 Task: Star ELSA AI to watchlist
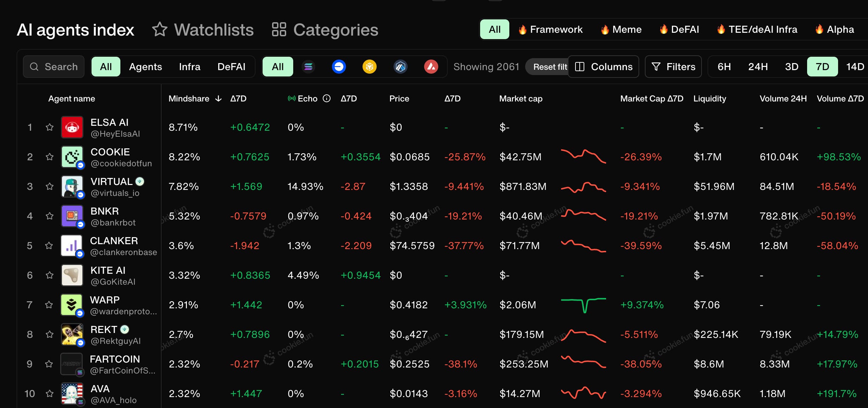[50, 127]
